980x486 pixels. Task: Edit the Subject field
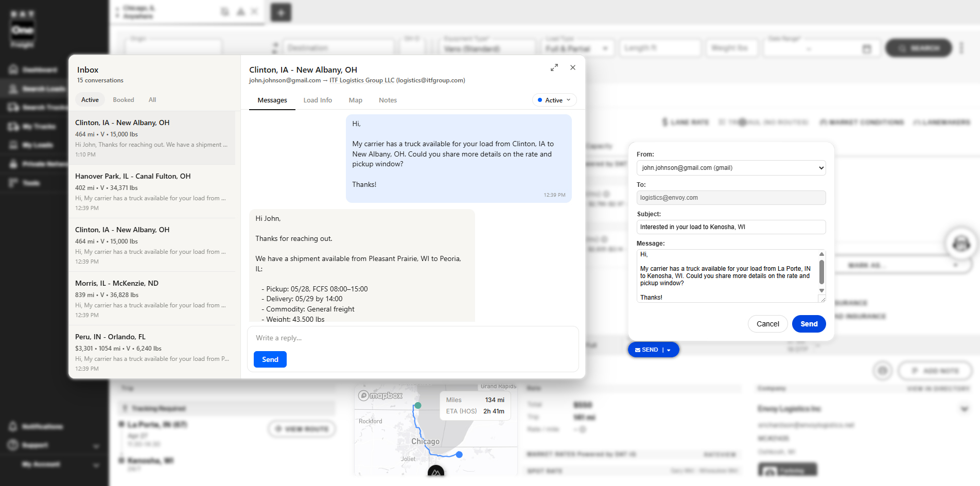click(731, 227)
